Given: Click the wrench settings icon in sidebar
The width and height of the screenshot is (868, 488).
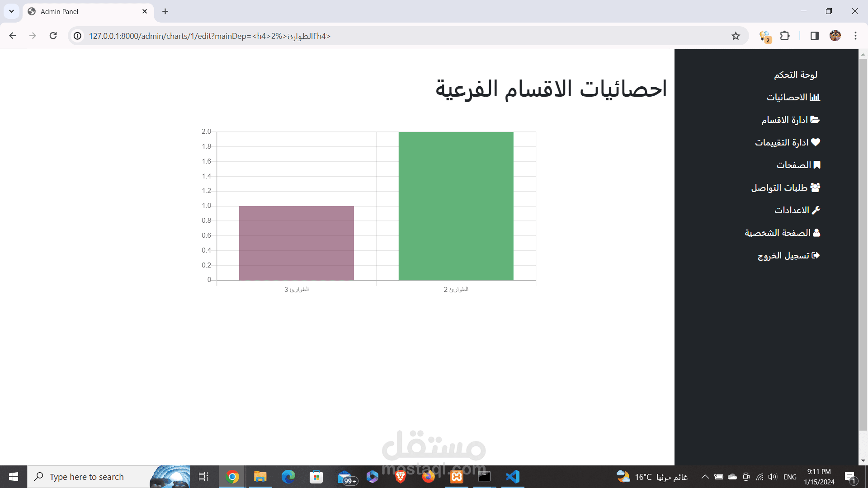Looking at the screenshot, I should click(x=816, y=210).
